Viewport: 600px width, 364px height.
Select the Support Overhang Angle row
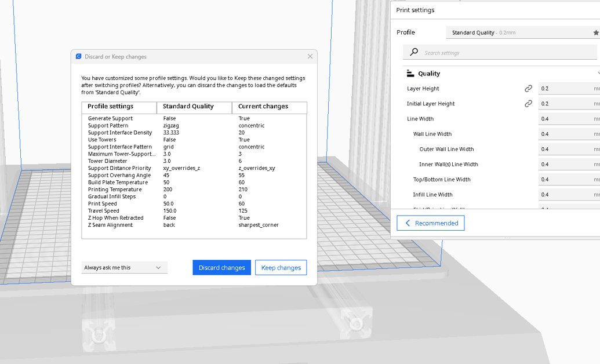coord(194,175)
